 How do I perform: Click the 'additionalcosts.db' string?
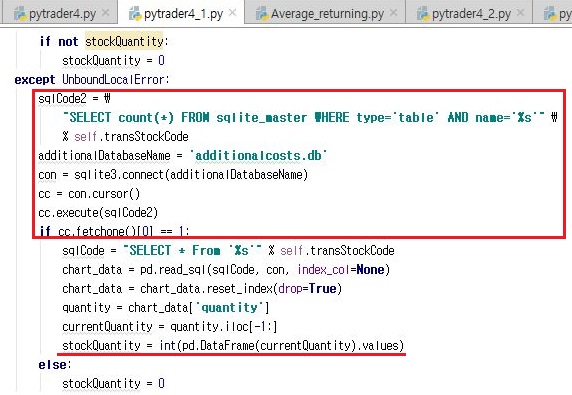(x=258, y=156)
